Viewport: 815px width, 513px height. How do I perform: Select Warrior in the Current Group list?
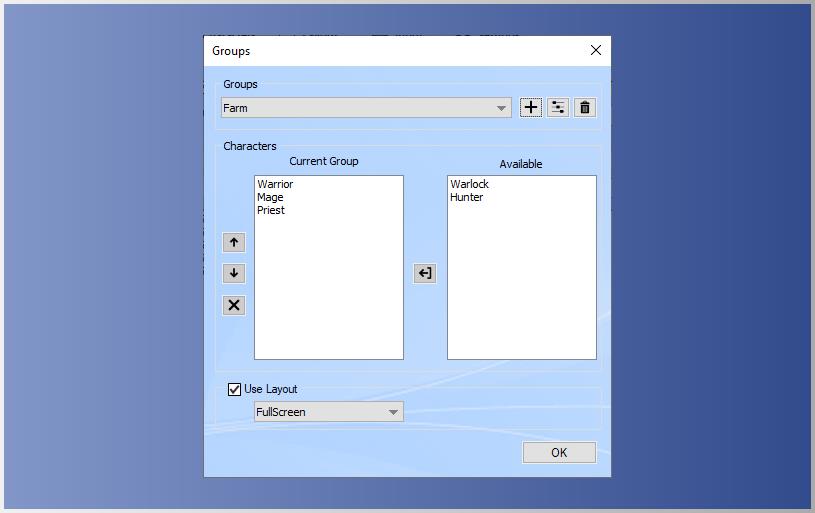(x=275, y=184)
